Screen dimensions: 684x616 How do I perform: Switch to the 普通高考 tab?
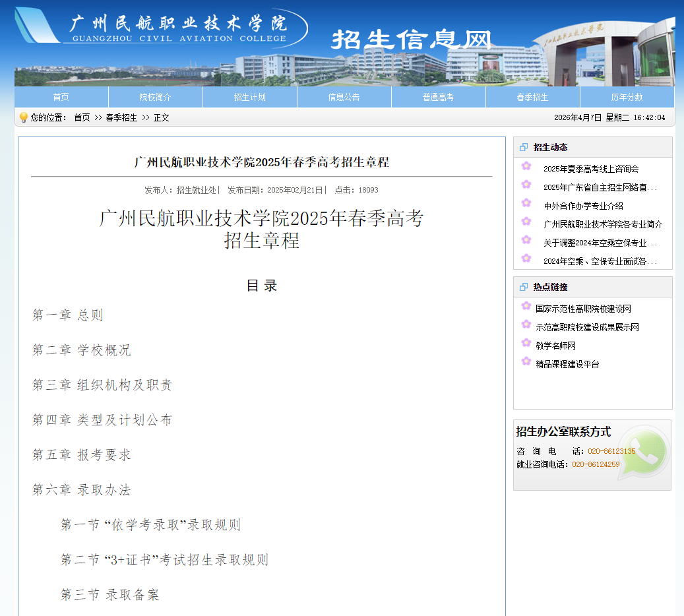pos(438,96)
